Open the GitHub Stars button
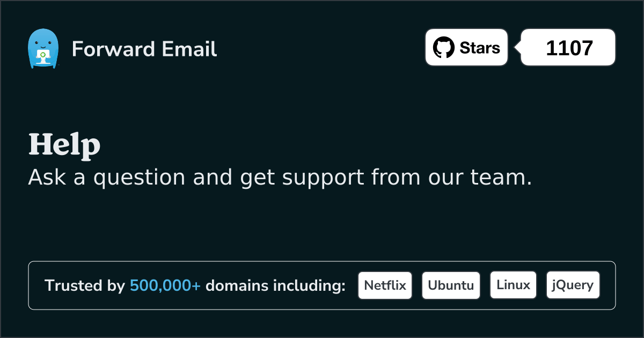The height and width of the screenshot is (338, 644). (x=466, y=47)
